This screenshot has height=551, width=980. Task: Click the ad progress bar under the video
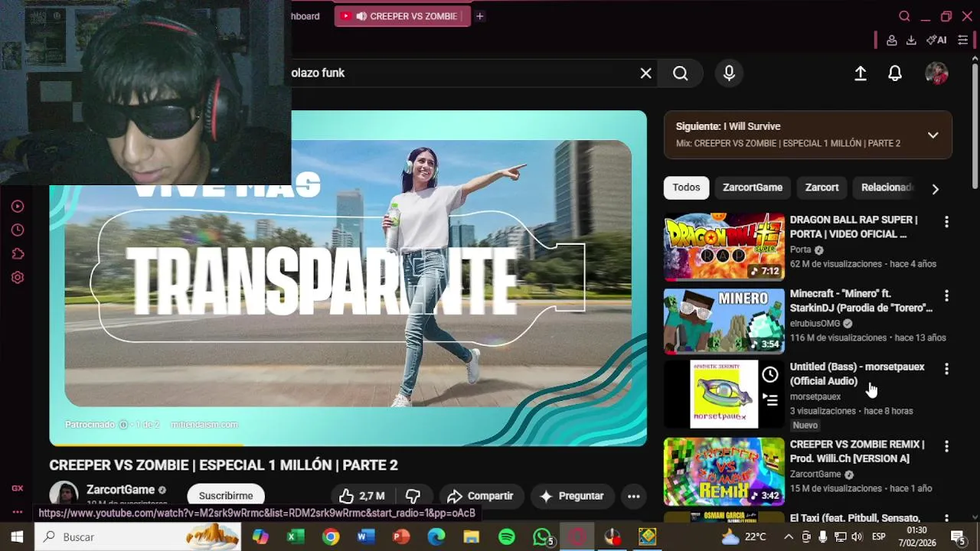click(x=348, y=445)
